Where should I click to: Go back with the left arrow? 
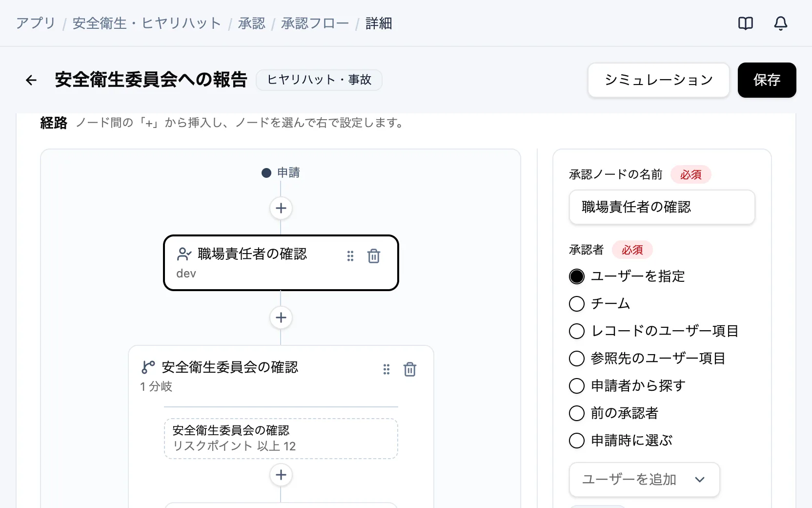(31, 80)
